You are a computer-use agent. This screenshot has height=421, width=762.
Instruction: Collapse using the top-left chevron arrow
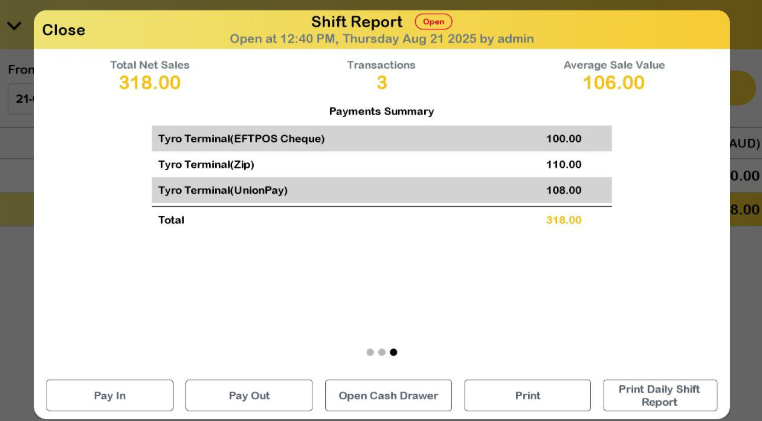[x=14, y=27]
